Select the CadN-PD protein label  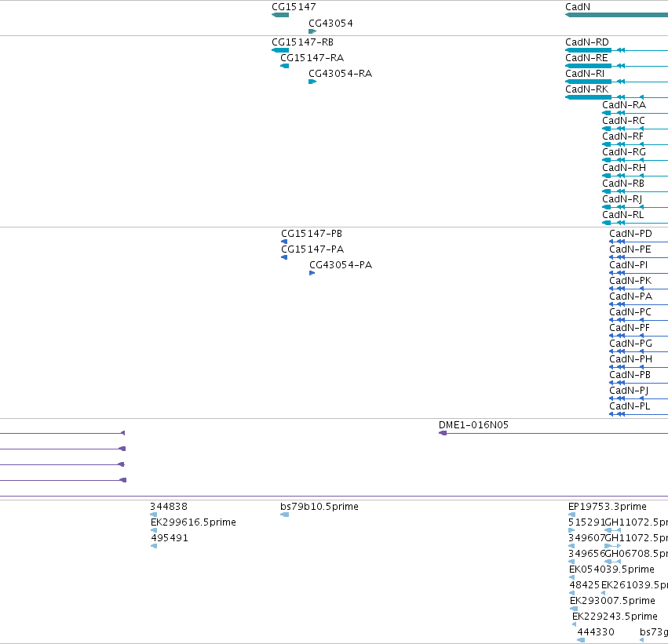click(x=630, y=234)
